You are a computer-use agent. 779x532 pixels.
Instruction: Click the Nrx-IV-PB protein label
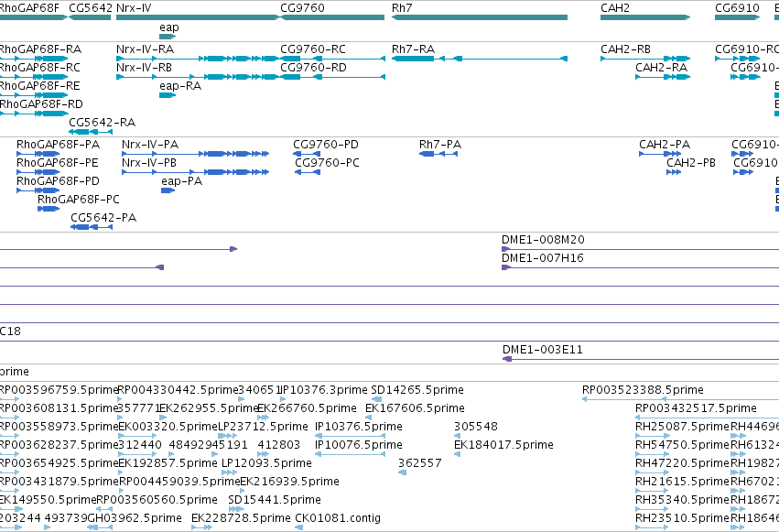149,163
